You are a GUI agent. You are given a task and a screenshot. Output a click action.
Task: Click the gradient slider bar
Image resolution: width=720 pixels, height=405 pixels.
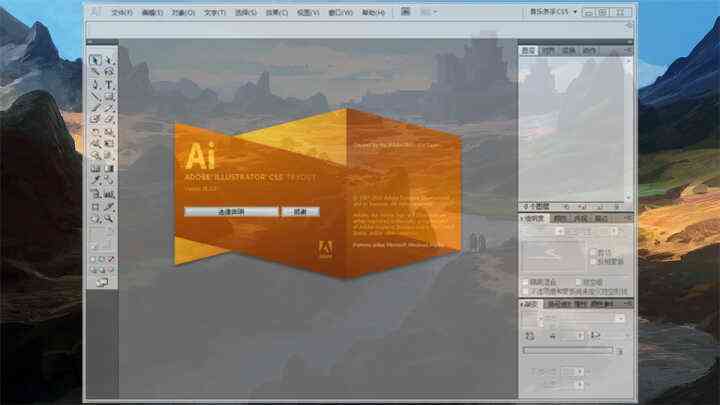tap(568, 350)
